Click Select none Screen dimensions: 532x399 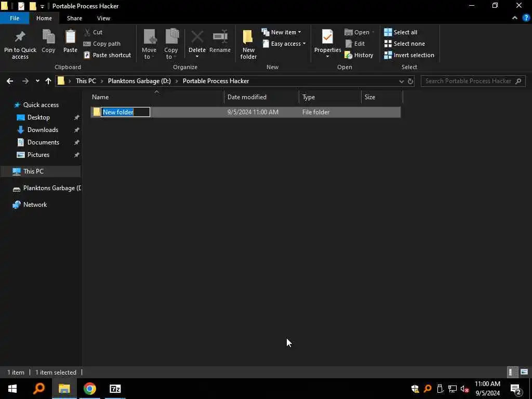404,44
